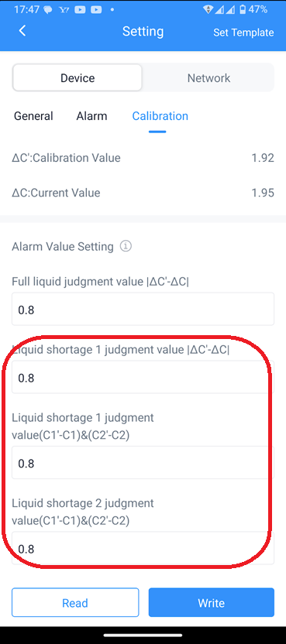Tap the Write button
286x644 pixels.
click(x=211, y=602)
